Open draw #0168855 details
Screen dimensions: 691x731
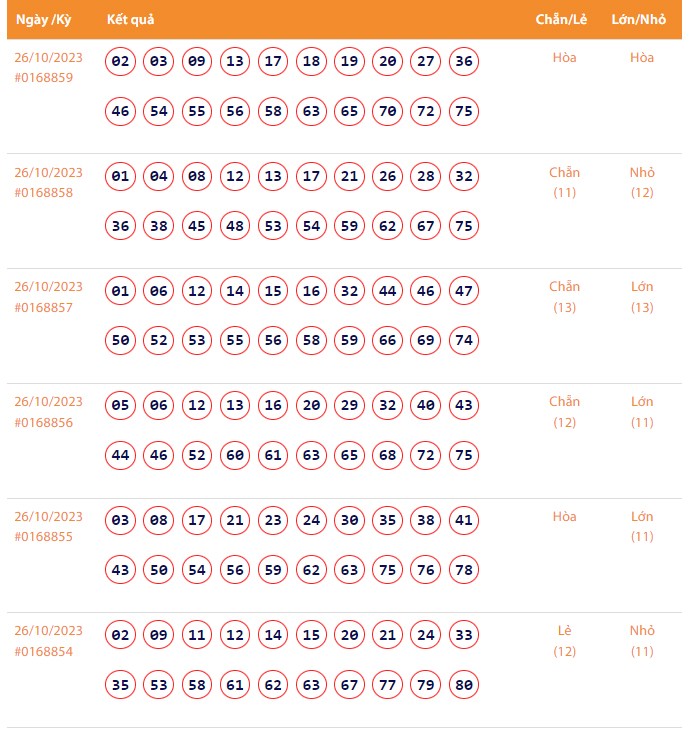pyautogui.click(x=43, y=537)
